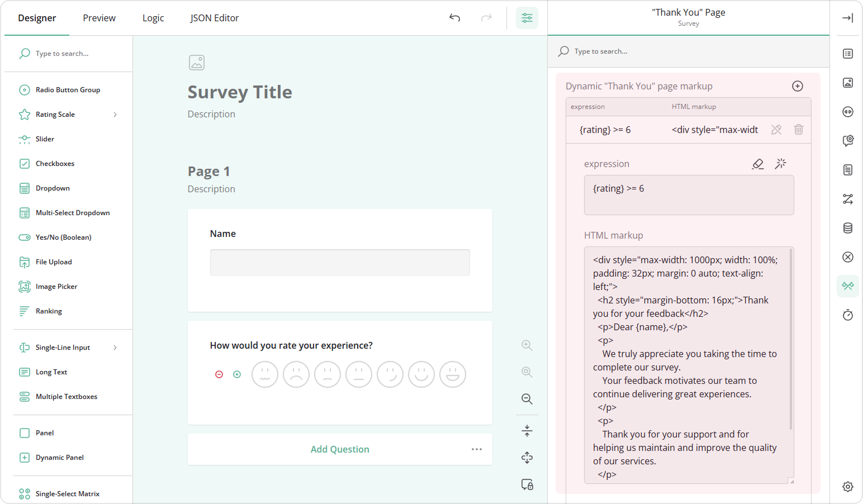This screenshot has height=504, width=863.
Task: Open the Timer settings panel
Action: pos(847,315)
